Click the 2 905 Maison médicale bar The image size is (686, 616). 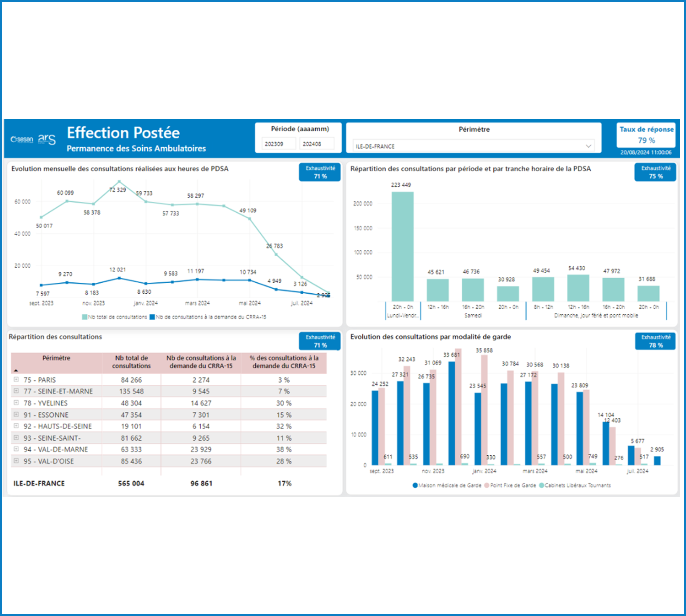(657, 460)
